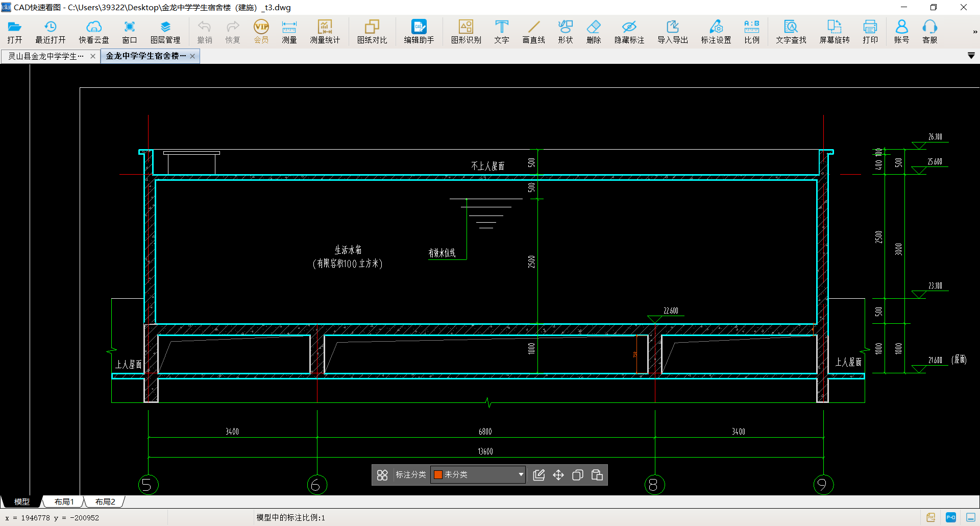Close the 金龙中学学生宿舍楼 document tab
This screenshot has width=980, height=526.
[x=192, y=56]
